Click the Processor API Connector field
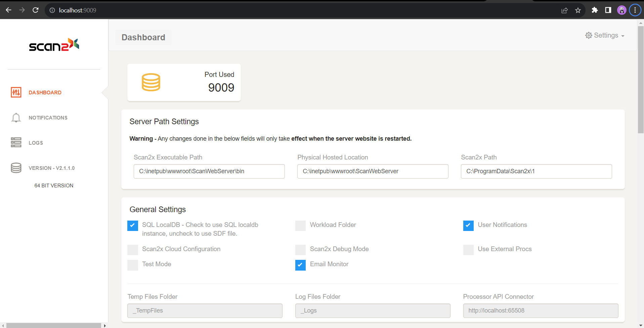 coord(541,311)
